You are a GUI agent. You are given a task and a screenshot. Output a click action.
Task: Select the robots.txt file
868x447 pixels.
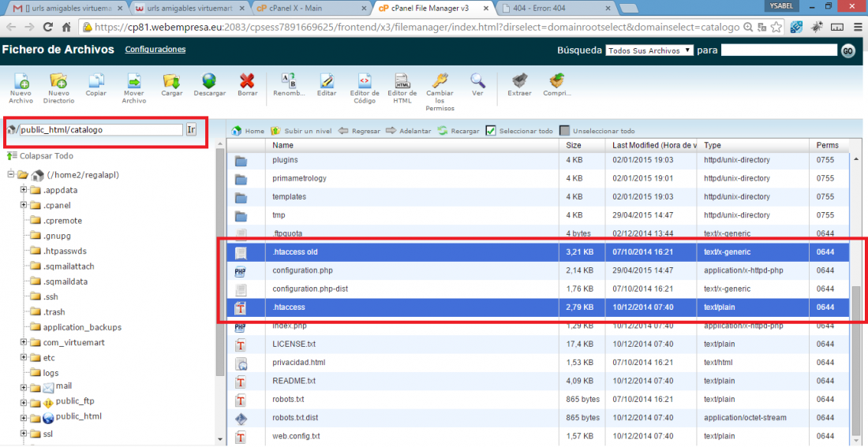pyautogui.click(x=539, y=400)
